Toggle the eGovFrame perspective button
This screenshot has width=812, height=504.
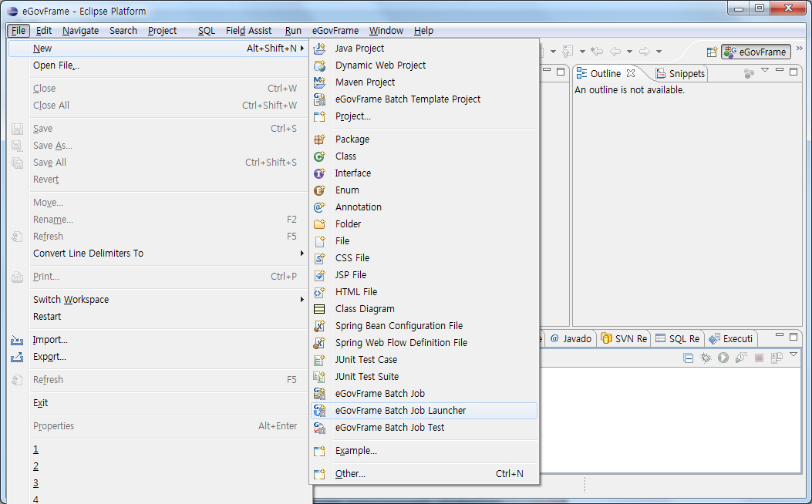(756, 52)
